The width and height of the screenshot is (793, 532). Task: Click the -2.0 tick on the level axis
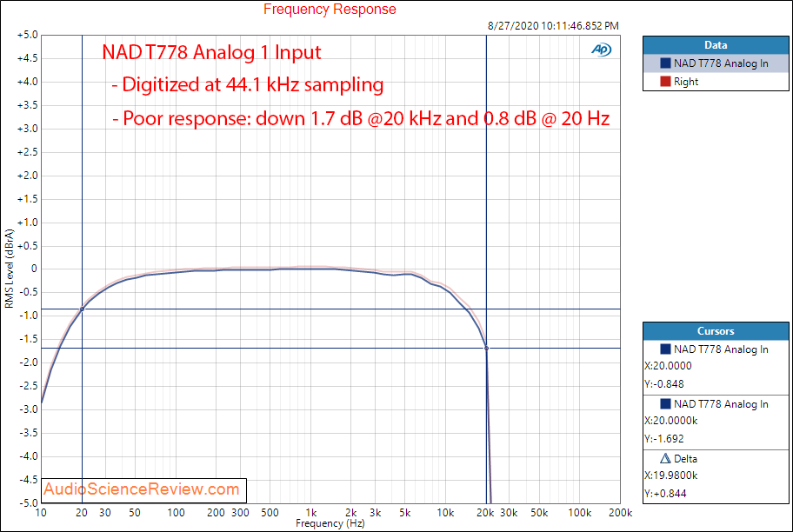[x=29, y=362]
